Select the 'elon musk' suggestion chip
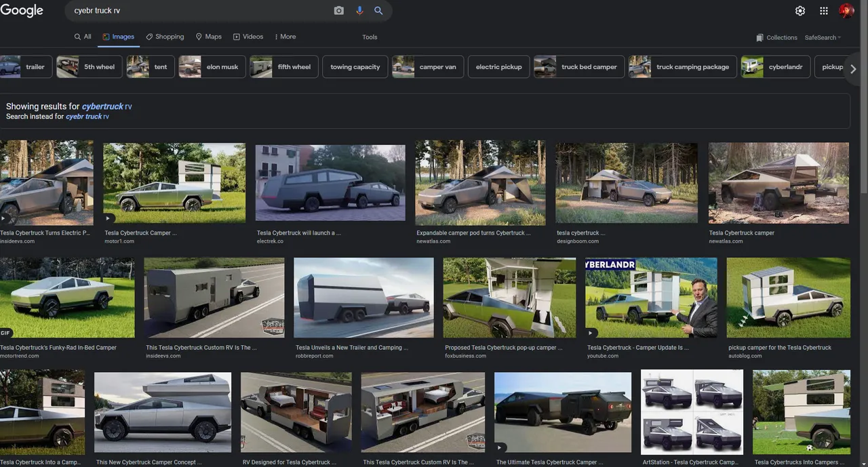The image size is (868, 467). pyautogui.click(x=212, y=67)
